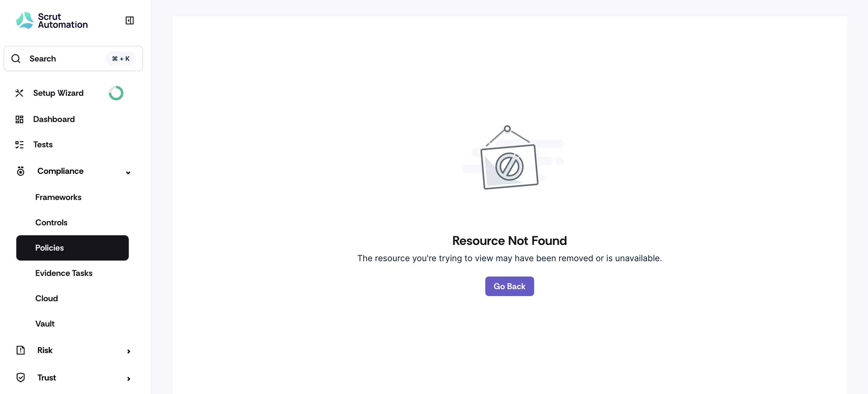This screenshot has height=394, width=868.
Task: Focus the Search input field
Action: [x=73, y=58]
